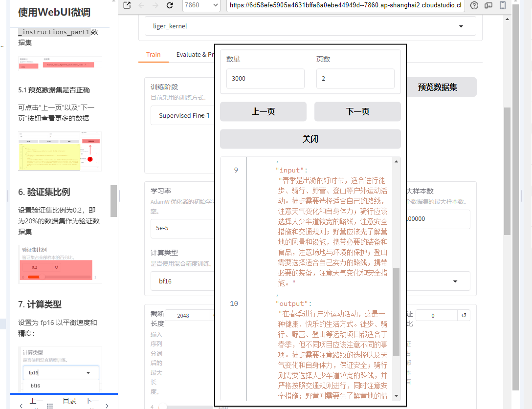This screenshot has height=409, width=532.
Task: Switch to the Train tab
Action: (154, 55)
